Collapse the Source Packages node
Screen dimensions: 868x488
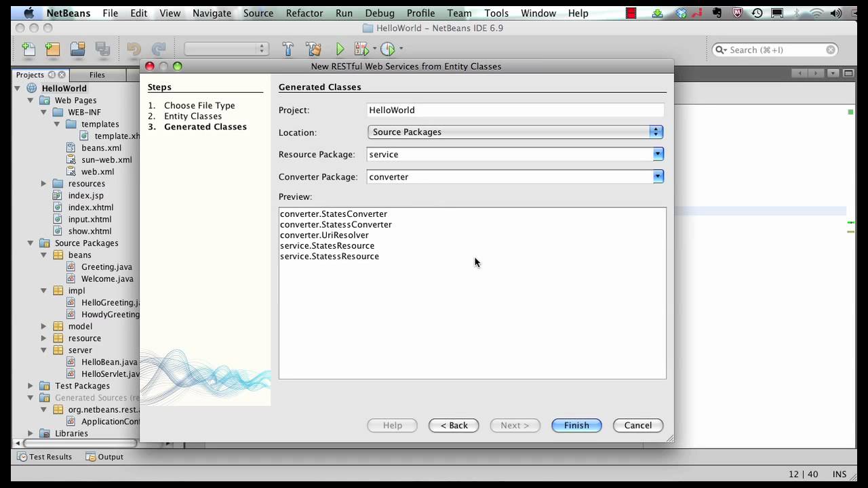tap(31, 243)
